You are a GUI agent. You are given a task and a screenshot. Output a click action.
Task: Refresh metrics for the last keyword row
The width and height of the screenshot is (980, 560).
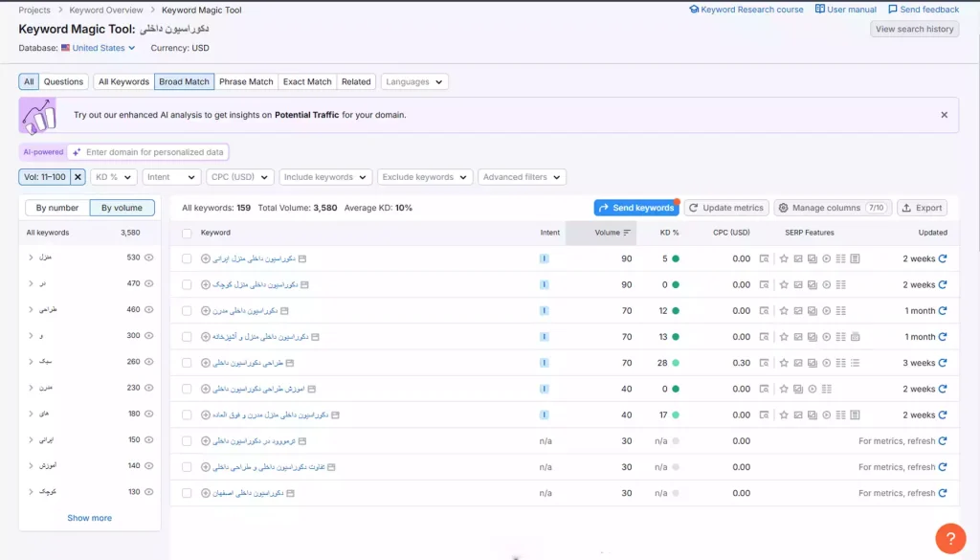pos(943,493)
